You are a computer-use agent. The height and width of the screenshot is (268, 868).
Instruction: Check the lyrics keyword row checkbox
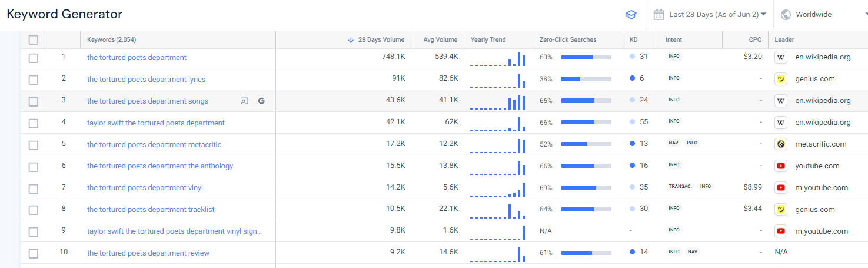click(34, 80)
